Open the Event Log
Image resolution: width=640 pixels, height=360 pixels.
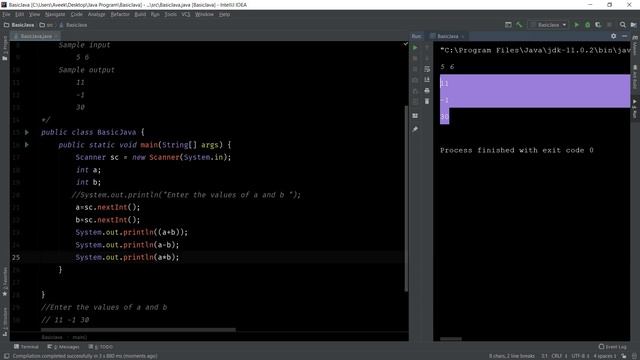[x=612, y=347]
